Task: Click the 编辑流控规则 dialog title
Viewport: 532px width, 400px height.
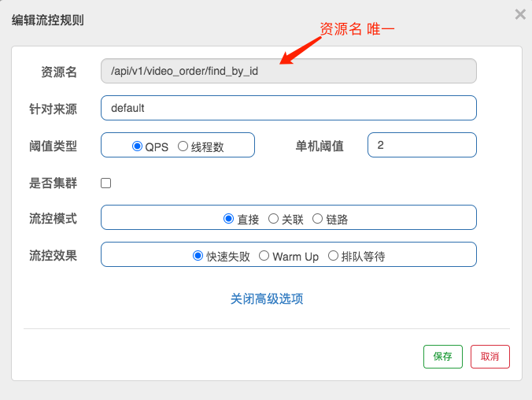Action: point(48,20)
